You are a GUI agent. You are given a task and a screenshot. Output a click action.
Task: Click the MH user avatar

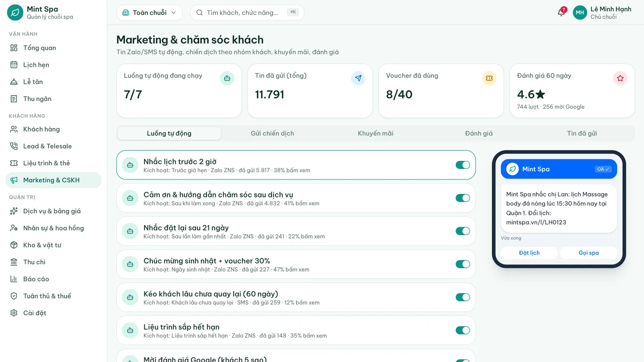pyautogui.click(x=580, y=12)
